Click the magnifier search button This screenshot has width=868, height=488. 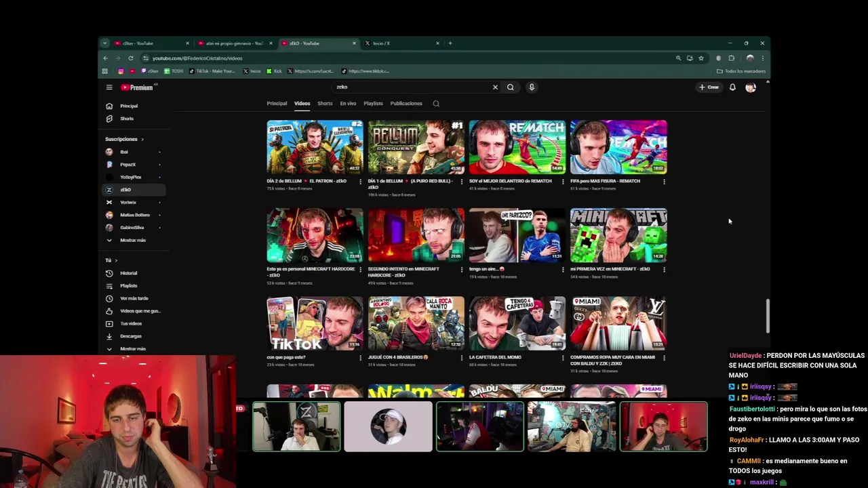pyautogui.click(x=511, y=87)
